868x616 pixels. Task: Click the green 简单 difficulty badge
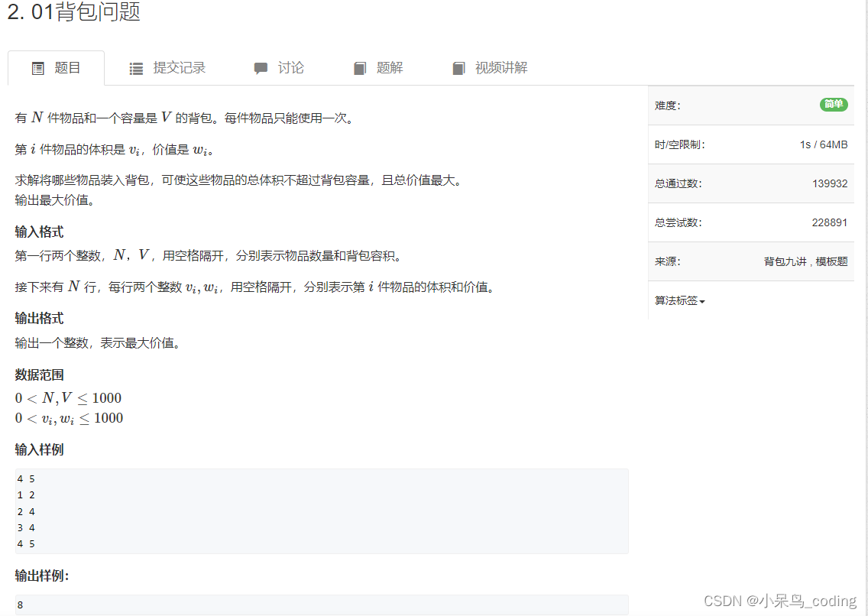pyautogui.click(x=834, y=105)
